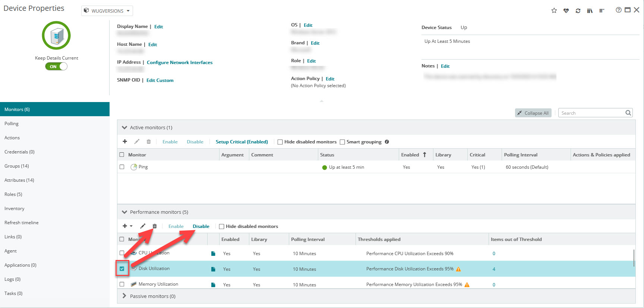Click the pencil edit icon under Active monitors

137,142
